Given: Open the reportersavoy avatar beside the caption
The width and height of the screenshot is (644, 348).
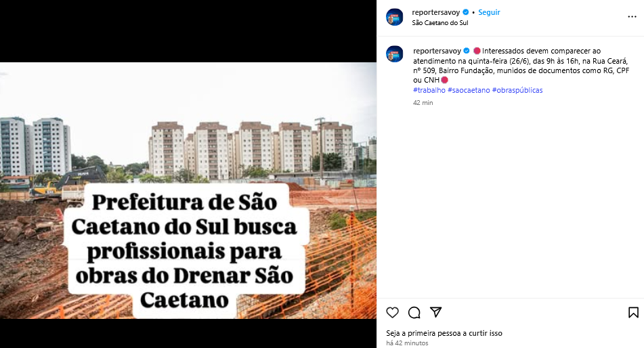Looking at the screenshot, I should pyautogui.click(x=395, y=53).
